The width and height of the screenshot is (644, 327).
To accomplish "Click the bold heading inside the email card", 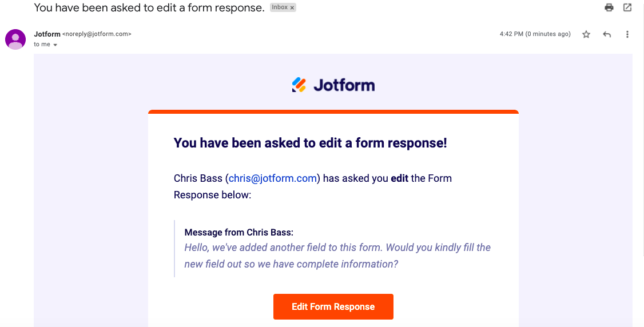I will point(310,143).
